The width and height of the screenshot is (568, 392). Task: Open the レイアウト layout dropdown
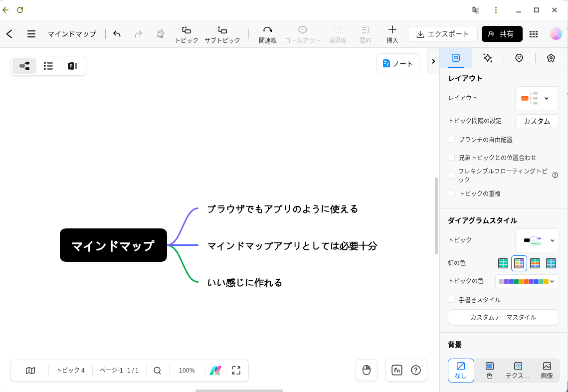(x=537, y=98)
